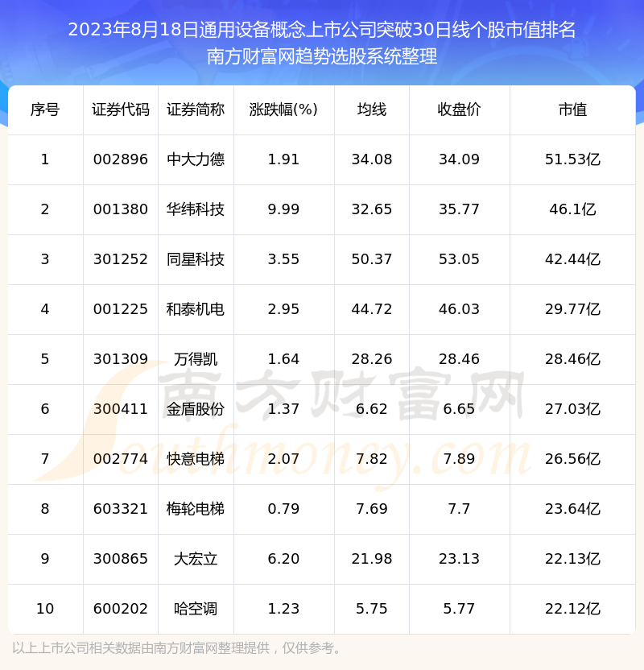Select stock name 华纬科技

pyautogui.click(x=196, y=209)
